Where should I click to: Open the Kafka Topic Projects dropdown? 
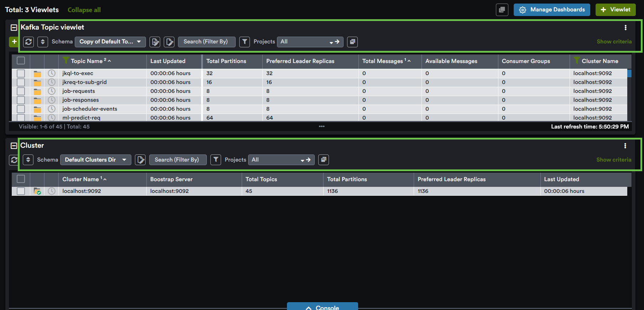(310, 42)
